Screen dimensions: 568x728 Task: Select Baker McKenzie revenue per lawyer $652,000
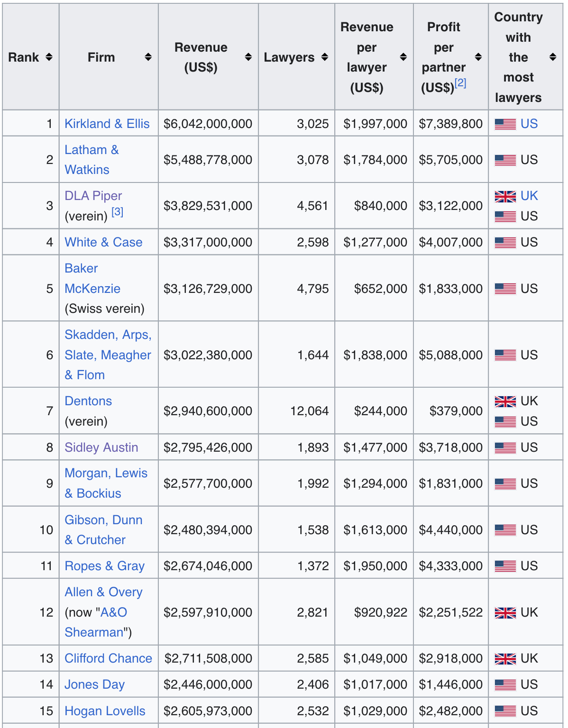tap(381, 289)
